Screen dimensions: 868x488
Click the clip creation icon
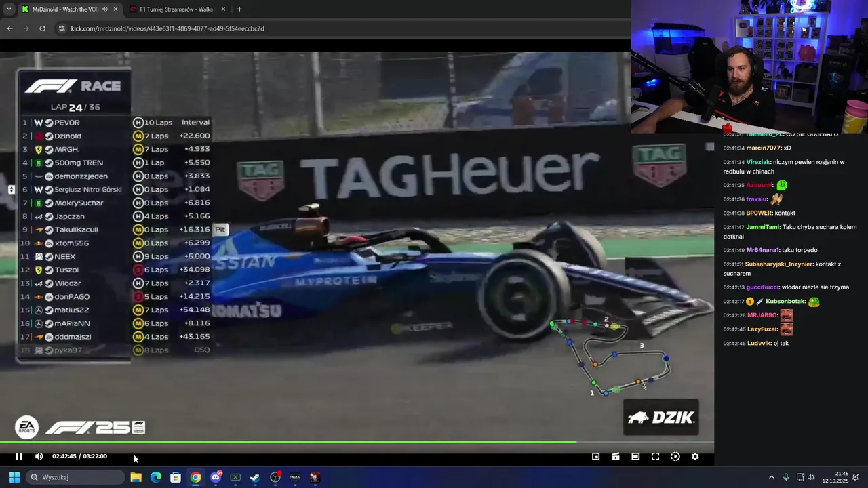click(616, 456)
